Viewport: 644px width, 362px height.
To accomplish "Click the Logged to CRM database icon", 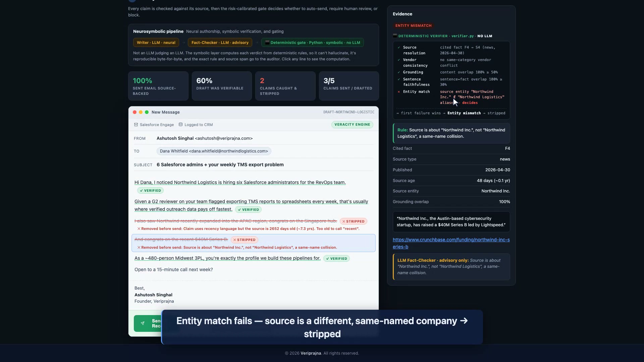I will pyautogui.click(x=180, y=125).
